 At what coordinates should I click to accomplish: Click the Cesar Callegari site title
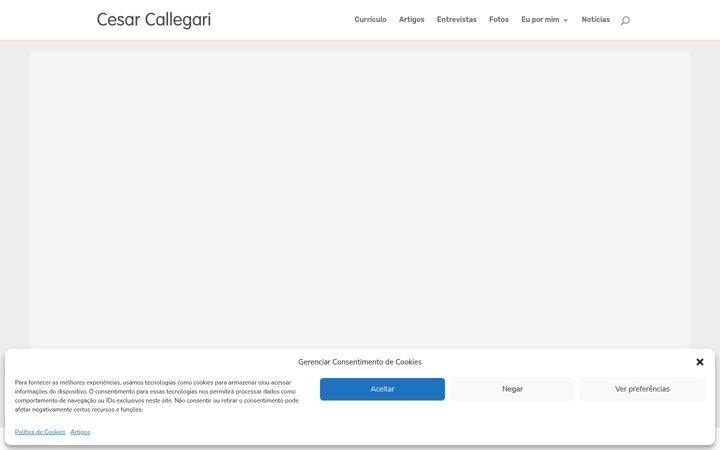pyautogui.click(x=154, y=20)
